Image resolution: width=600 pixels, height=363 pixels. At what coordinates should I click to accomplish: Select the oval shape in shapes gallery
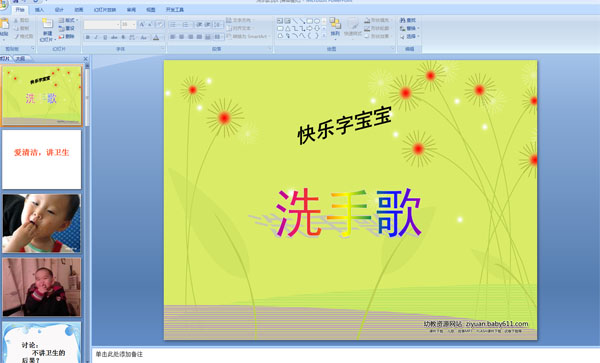coord(317,21)
